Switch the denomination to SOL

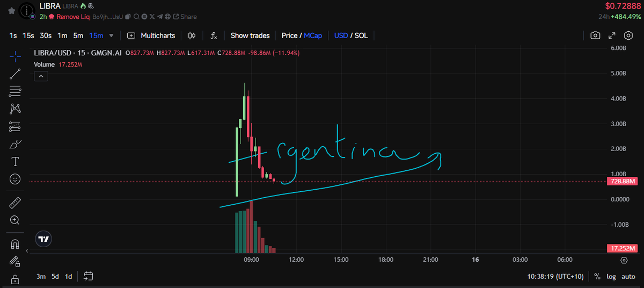click(x=361, y=35)
